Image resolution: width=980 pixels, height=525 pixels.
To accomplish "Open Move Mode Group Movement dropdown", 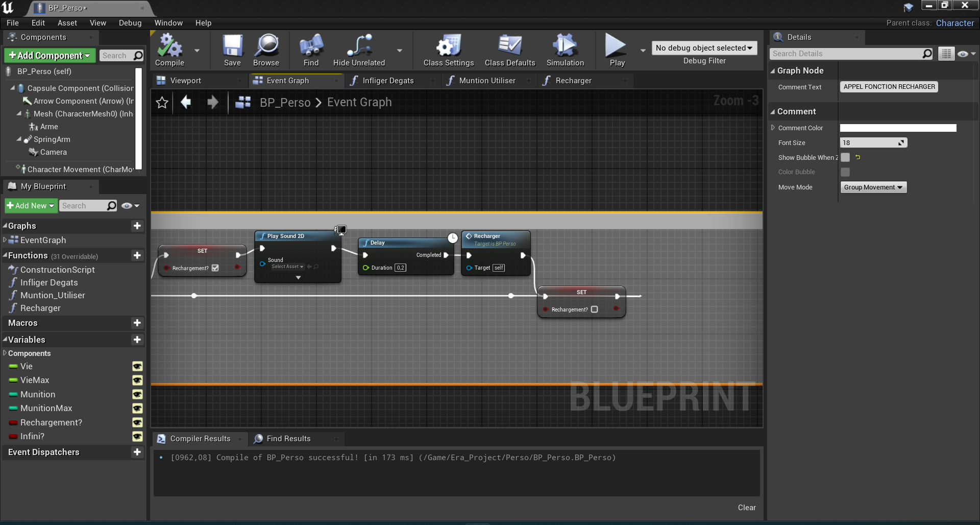I will pos(873,187).
